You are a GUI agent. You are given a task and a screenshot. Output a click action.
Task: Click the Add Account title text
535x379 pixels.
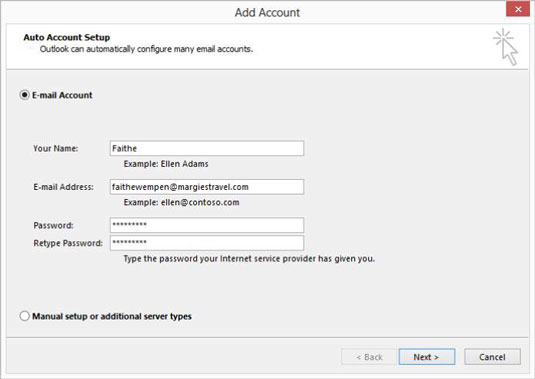(x=267, y=13)
